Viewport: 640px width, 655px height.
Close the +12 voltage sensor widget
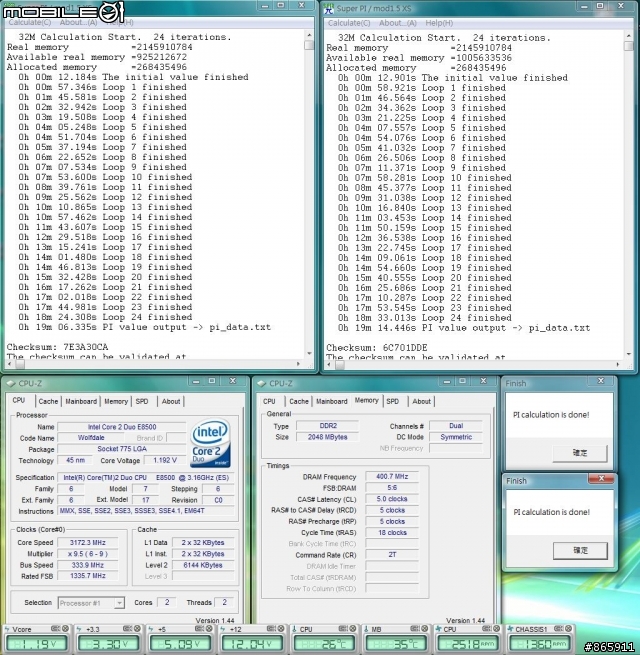281,628
